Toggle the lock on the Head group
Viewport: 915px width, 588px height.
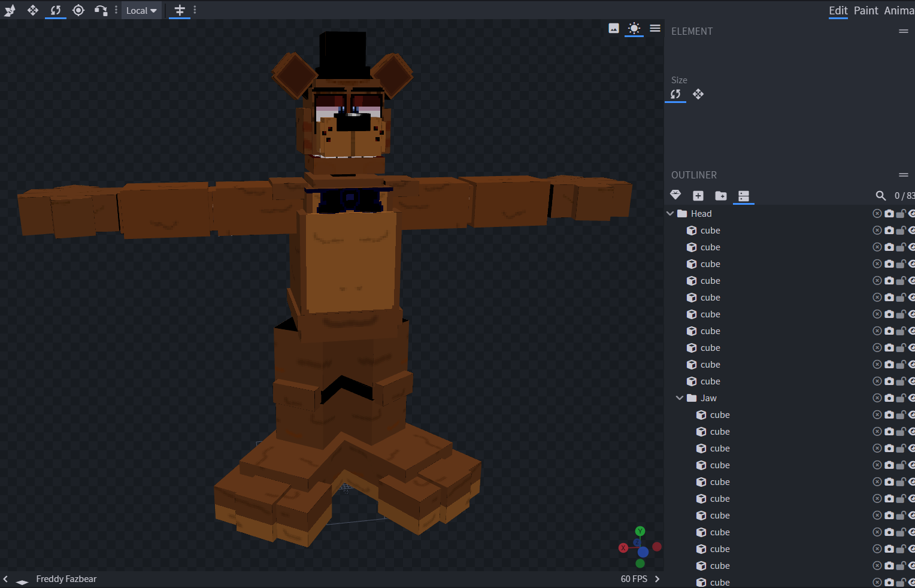(x=901, y=214)
